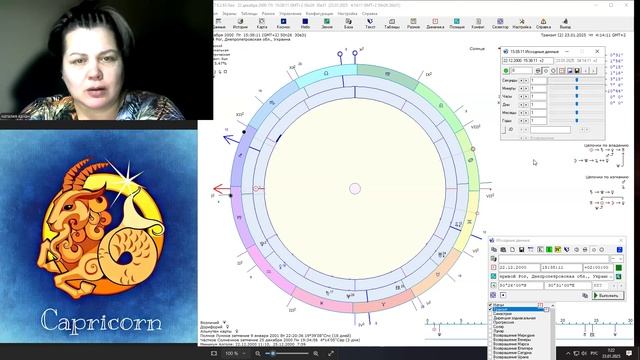Enable the Соляр checkbox

(490, 327)
